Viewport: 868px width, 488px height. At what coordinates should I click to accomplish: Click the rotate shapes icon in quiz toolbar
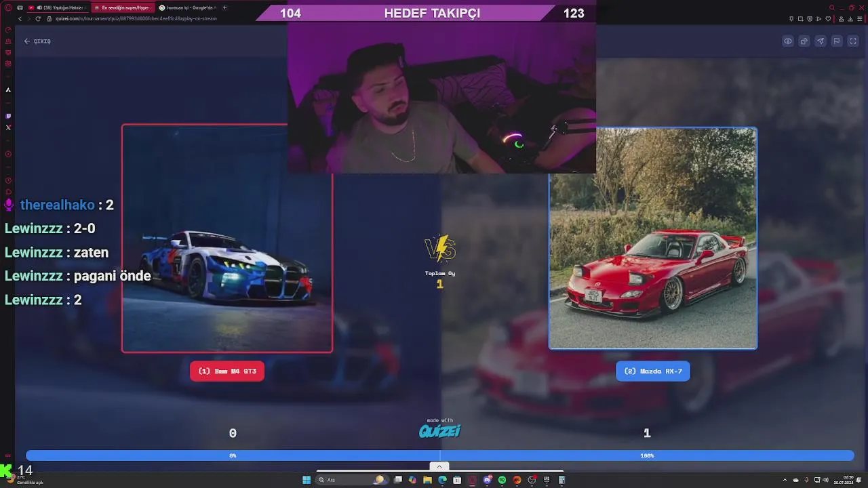click(x=804, y=41)
